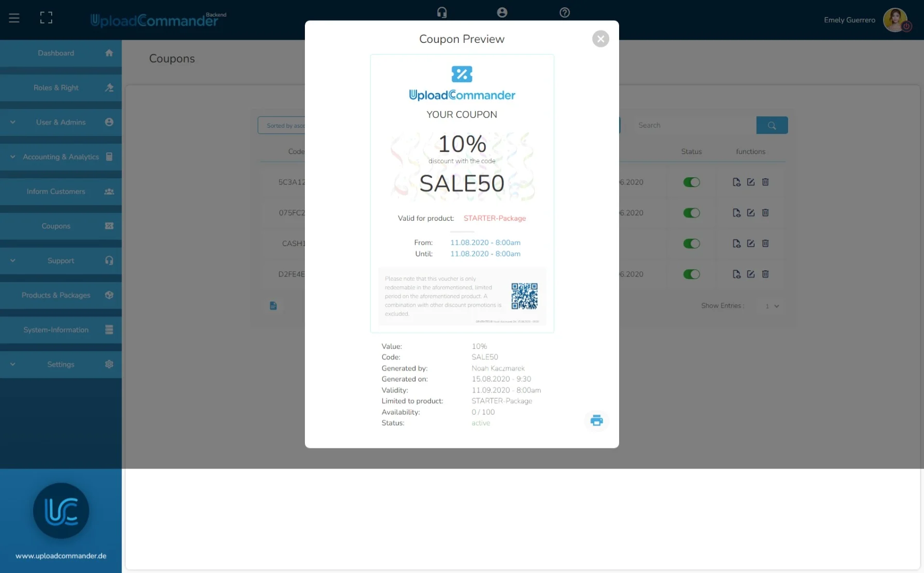
Task: Delete coupon CASH1 with trash icon
Action: (x=765, y=243)
